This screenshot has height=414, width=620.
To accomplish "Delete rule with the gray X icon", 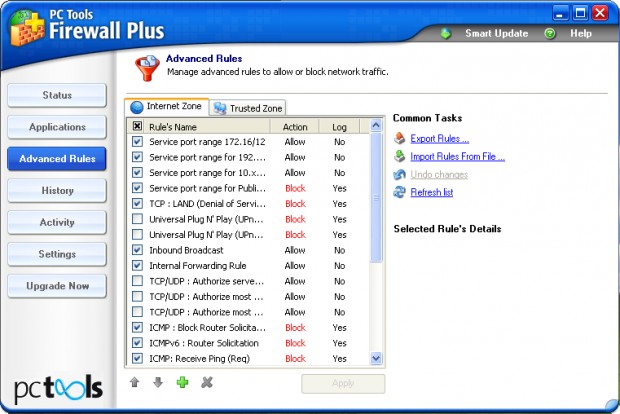I will (207, 382).
